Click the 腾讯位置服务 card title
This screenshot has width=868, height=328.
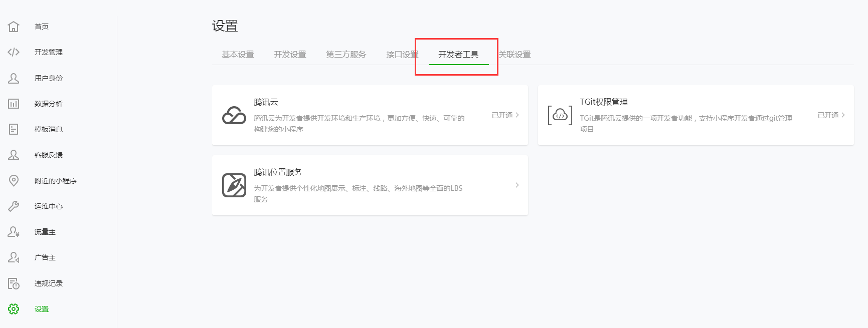pos(278,172)
